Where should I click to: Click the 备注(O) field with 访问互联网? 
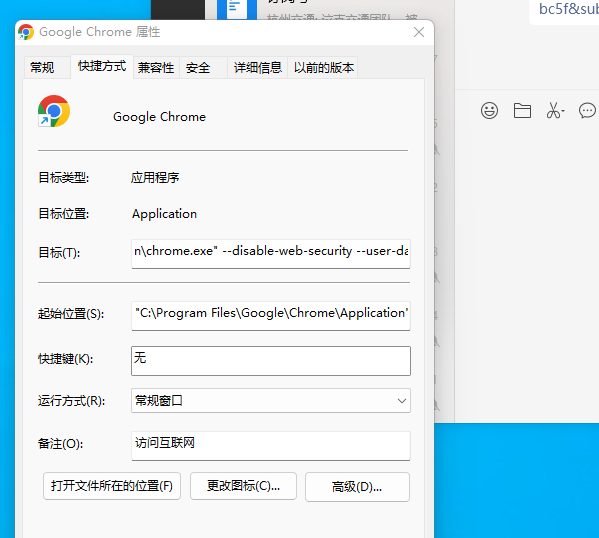(x=271, y=446)
